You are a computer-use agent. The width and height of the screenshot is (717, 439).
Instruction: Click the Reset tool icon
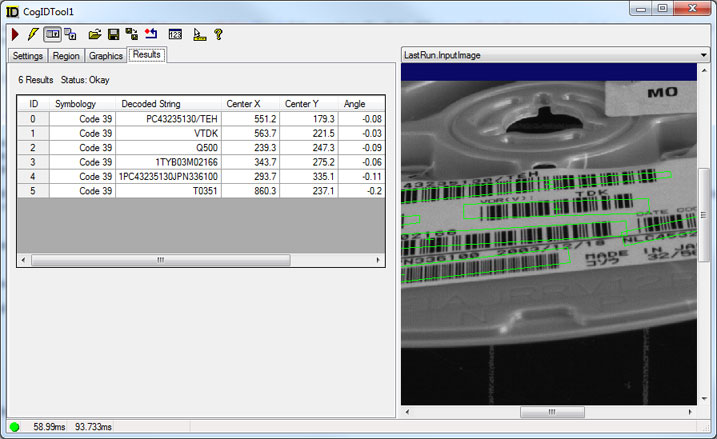(150, 34)
